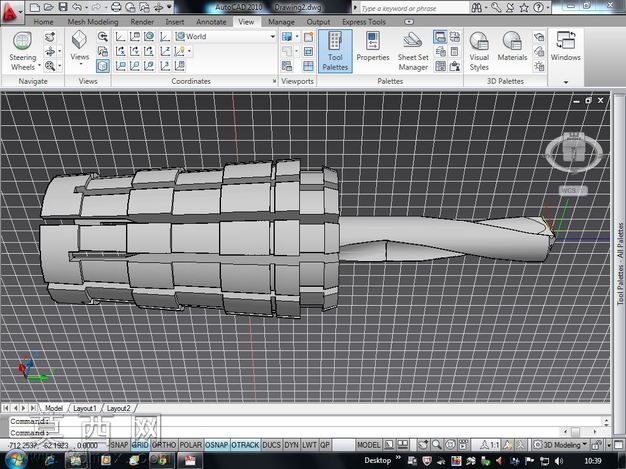Image resolution: width=626 pixels, height=469 pixels.
Task: Click the Favorites star icon
Action: point(524,8)
